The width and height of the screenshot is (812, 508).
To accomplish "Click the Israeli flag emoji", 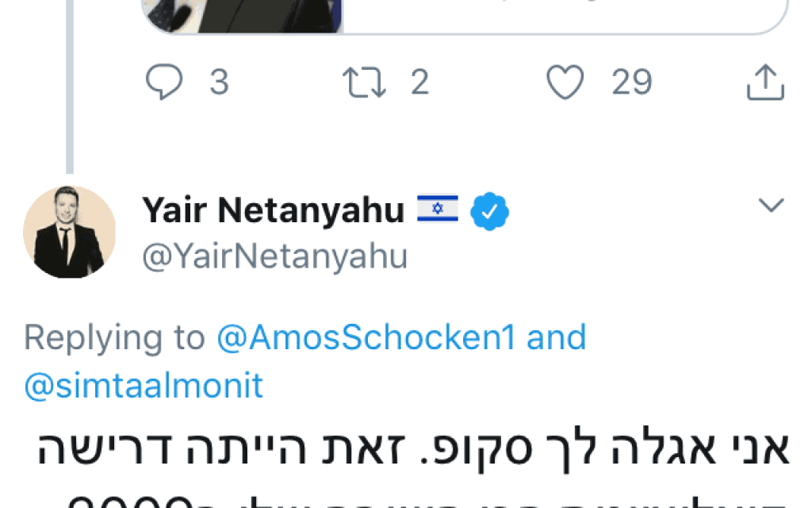I will (x=437, y=210).
